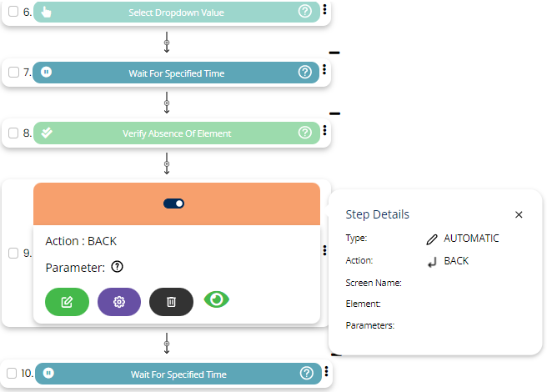Click the Wait For Specified Time step 7
Image resolution: width=547 pixels, height=392 pixels.
point(176,73)
